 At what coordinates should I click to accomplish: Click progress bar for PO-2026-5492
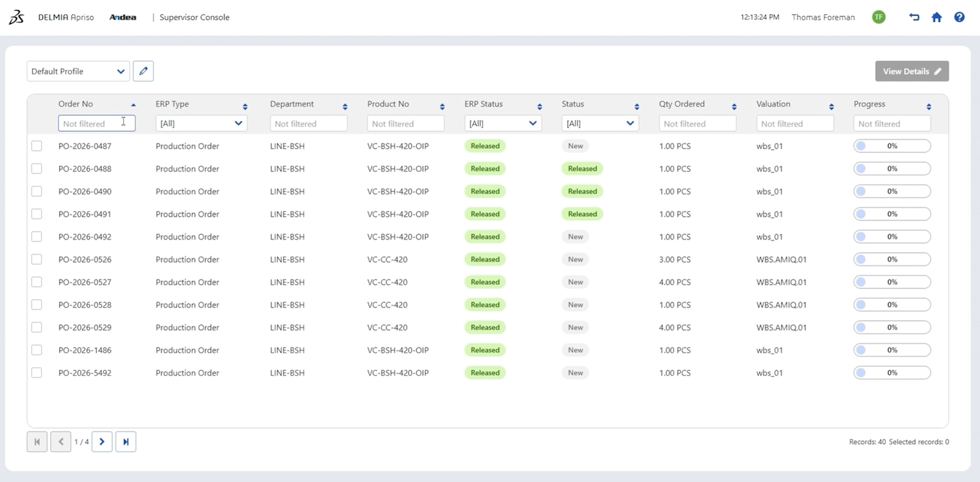pos(892,373)
